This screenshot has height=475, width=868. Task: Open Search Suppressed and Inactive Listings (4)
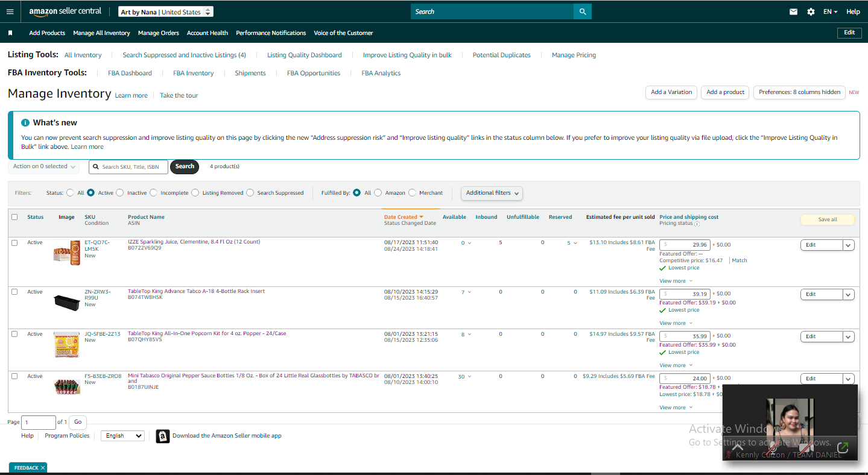[185, 55]
